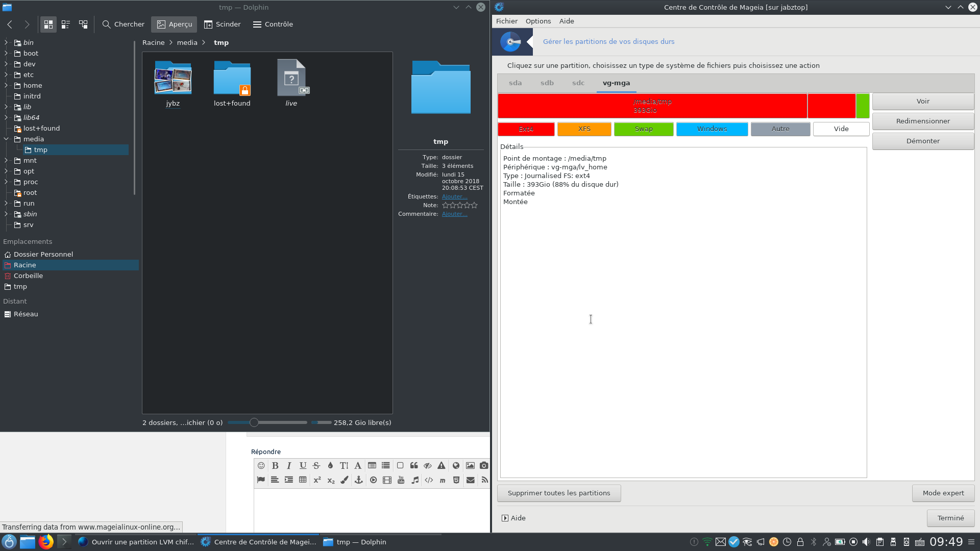980x551 pixels.
Task: Toggle the Scinder split view button
Action: pos(223,24)
